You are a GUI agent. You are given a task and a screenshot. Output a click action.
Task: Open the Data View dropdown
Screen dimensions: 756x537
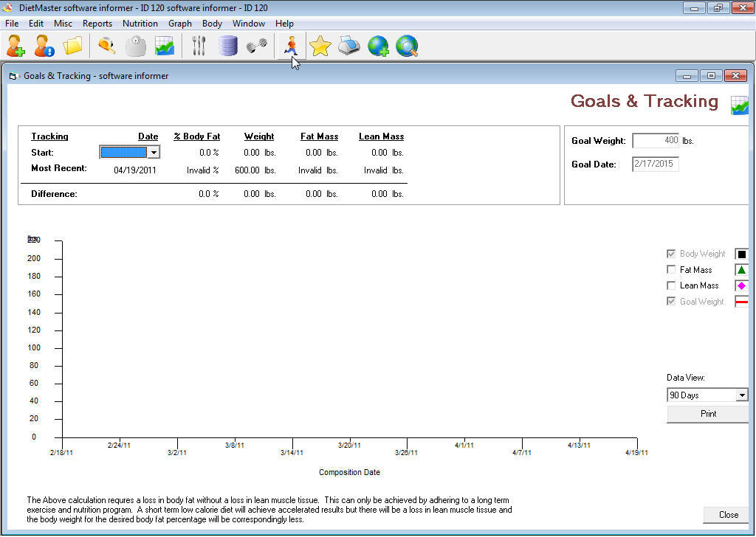coord(707,395)
